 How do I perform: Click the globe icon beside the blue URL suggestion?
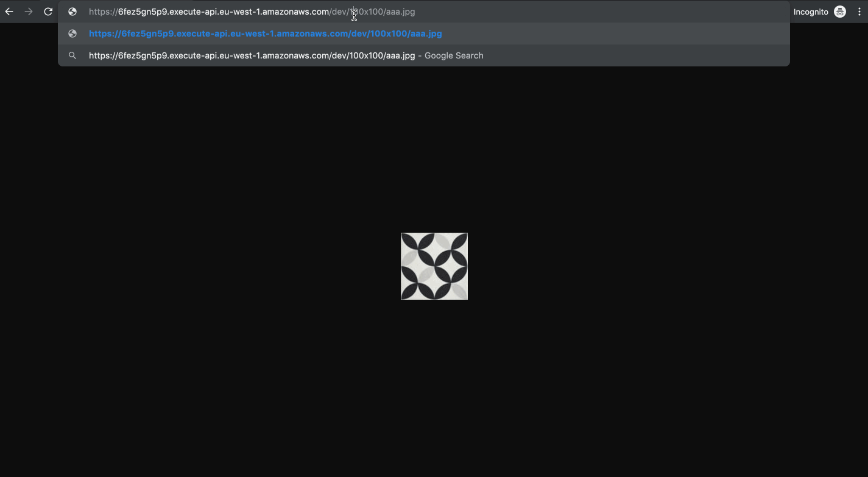point(72,34)
